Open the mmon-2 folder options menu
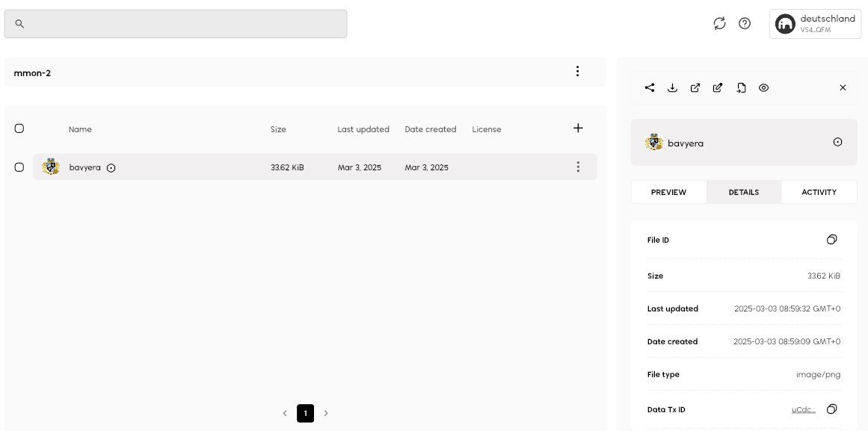The height and width of the screenshot is (431, 868). click(x=577, y=71)
